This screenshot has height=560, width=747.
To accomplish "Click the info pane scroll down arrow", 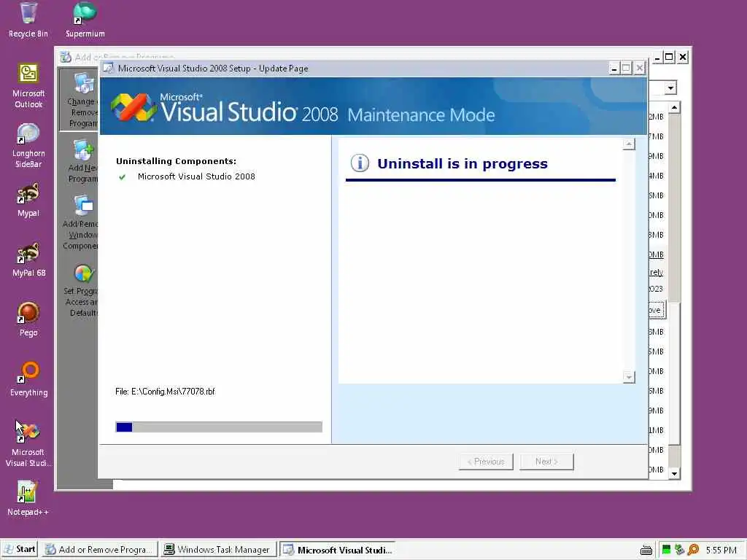I will [x=629, y=377].
